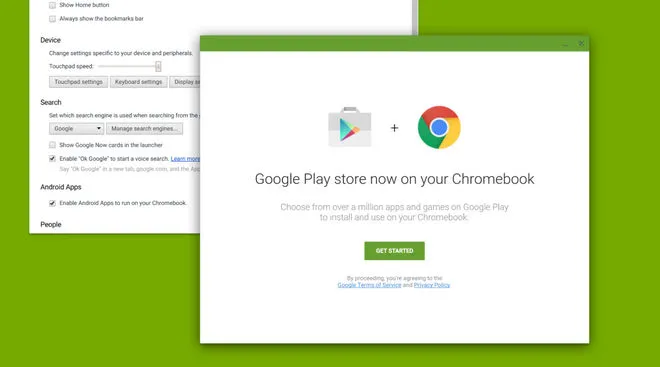Click the Google Play store bag icon

[350, 127]
